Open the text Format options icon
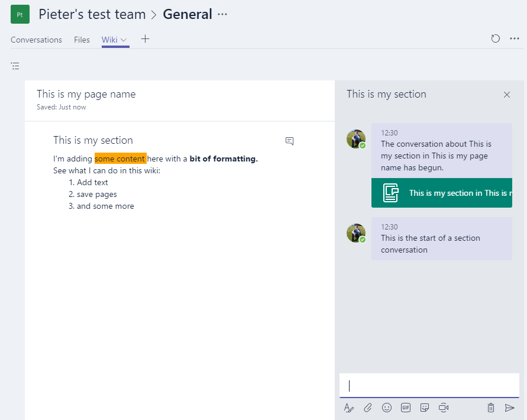Viewport: 527px width, 420px height. pos(349,408)
